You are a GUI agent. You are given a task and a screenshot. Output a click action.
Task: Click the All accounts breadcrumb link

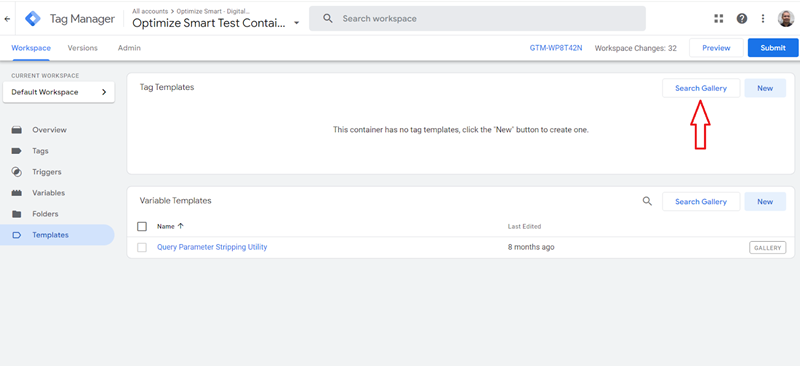click(x=150, y=11)
